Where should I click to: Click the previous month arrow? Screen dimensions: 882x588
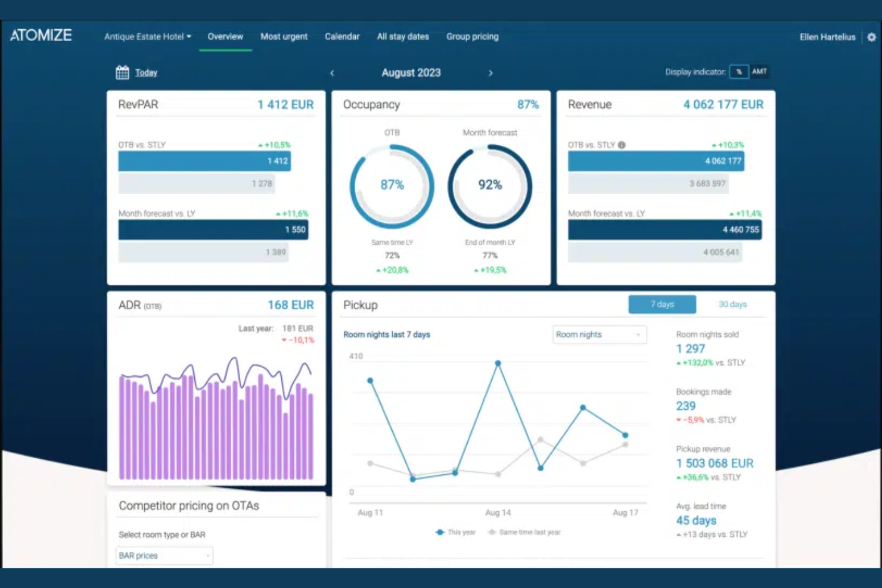click(x=332, y=73)
